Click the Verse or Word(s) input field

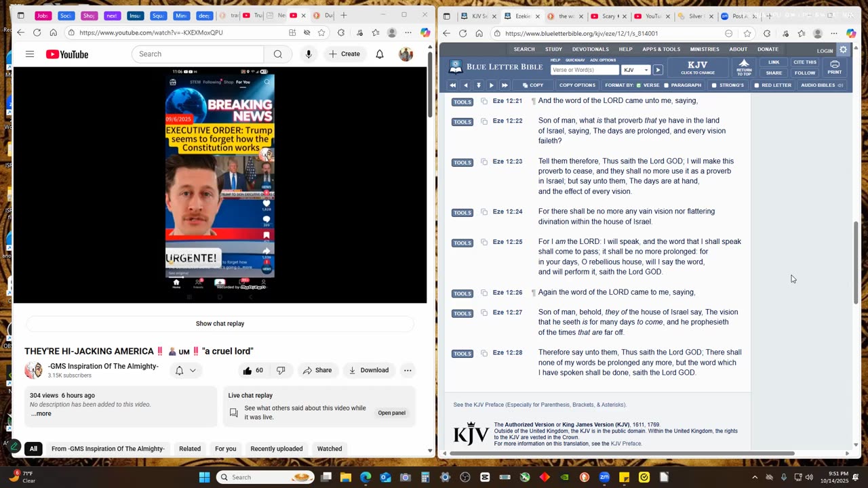click(x=585, y=70)
